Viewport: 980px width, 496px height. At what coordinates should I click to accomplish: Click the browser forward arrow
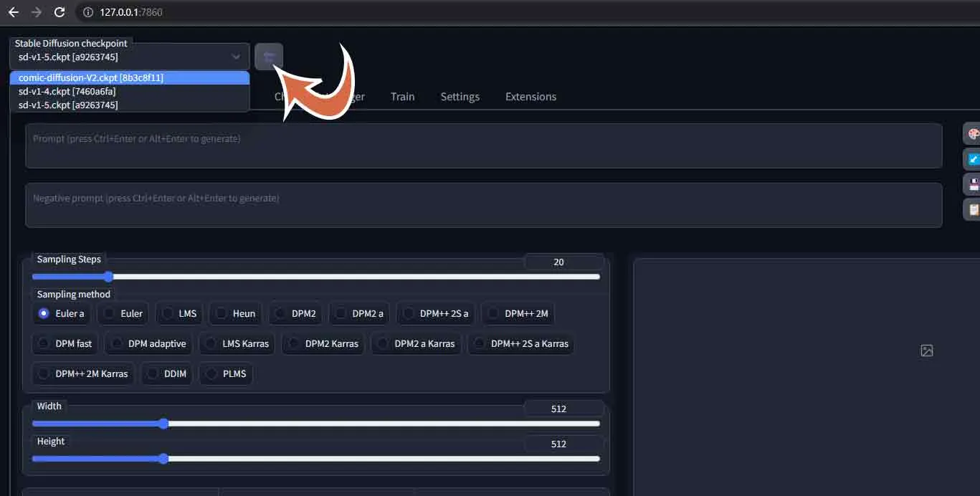click(x=36, y=12)
